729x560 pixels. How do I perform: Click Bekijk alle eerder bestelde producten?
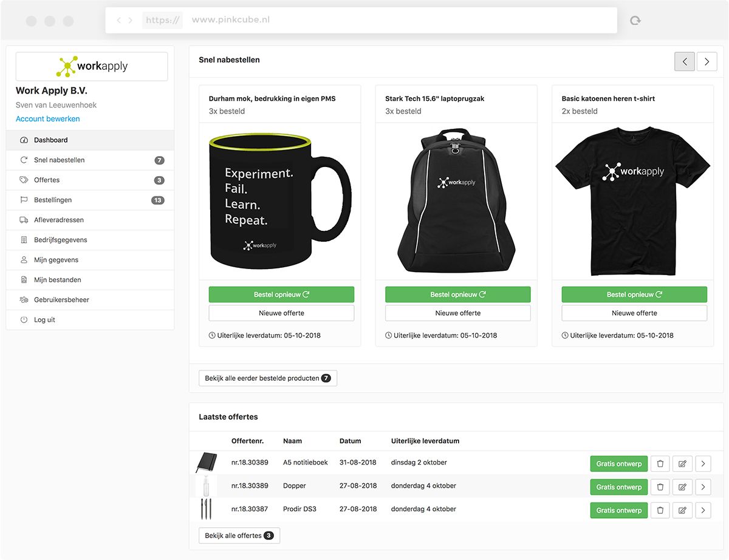coord(268,377)
